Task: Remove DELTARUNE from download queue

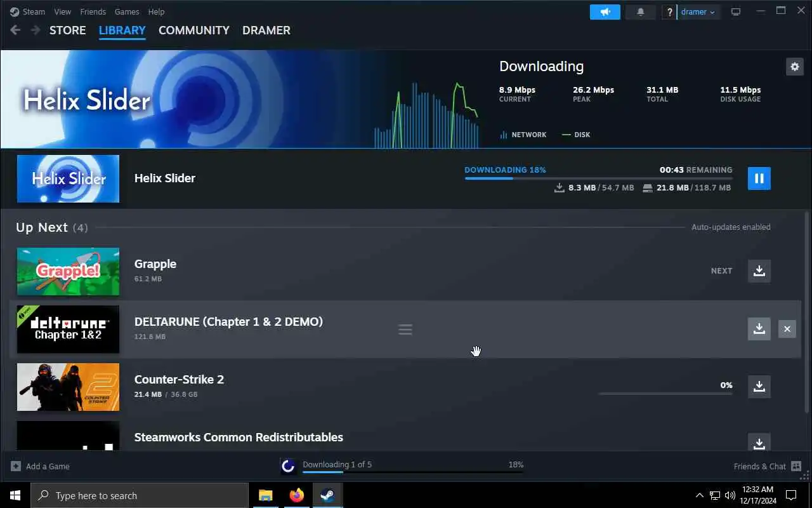Action: click(x=787, y=328)
